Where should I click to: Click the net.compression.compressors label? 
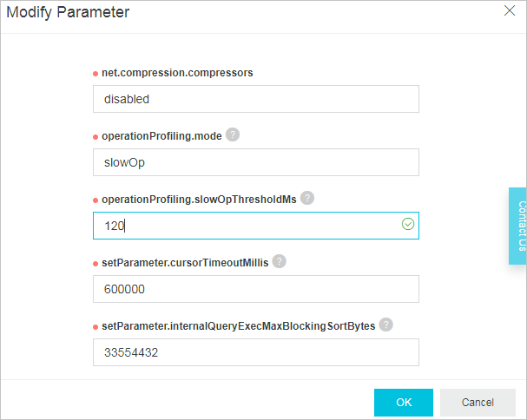point(177,73)
